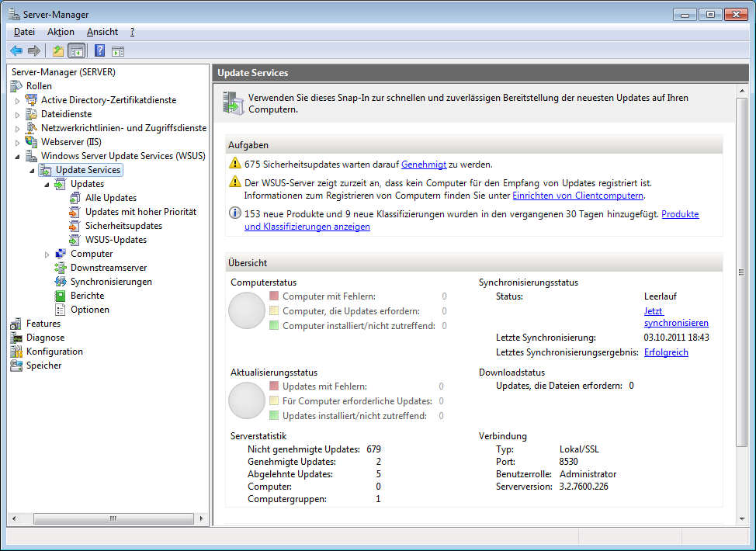Click the Konfiguration icon in the tree
The height and width of the screenshot is (551, 756).
tap(16, 352)
